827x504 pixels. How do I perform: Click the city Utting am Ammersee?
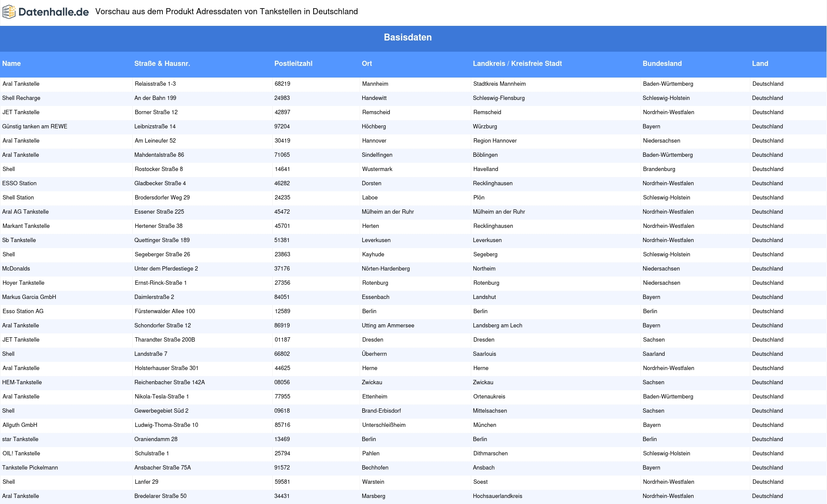click(x=388, y=326)
